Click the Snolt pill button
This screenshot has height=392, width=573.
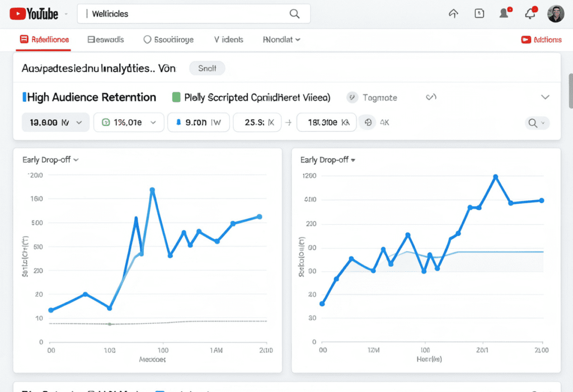207,68
